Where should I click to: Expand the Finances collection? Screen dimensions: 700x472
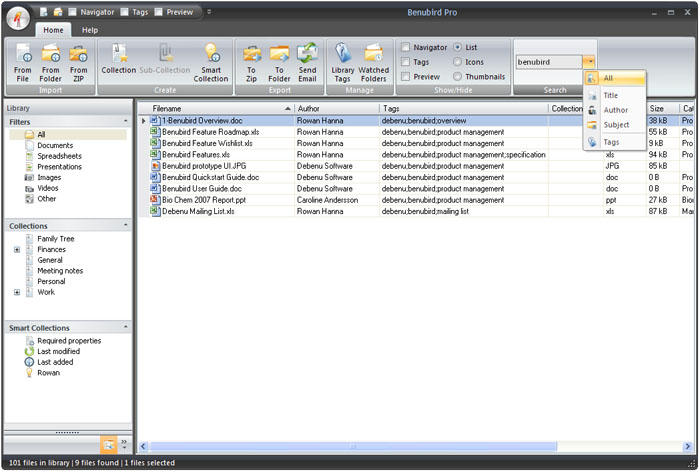[17, 250]
